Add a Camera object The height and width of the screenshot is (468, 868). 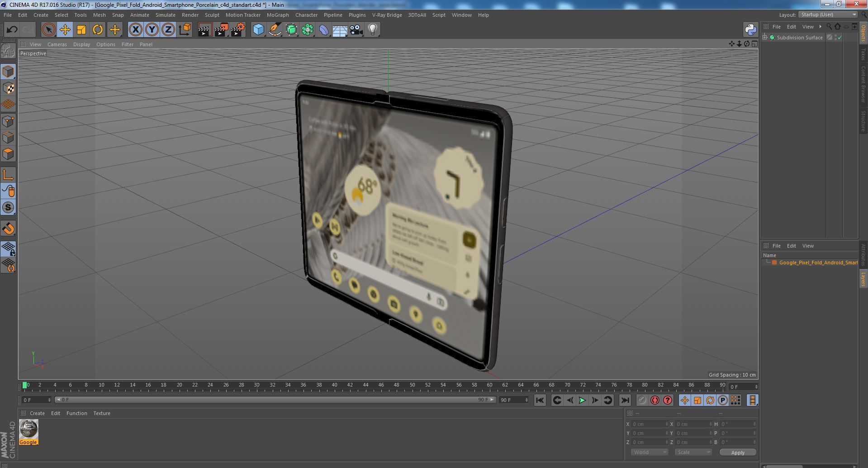356,30
